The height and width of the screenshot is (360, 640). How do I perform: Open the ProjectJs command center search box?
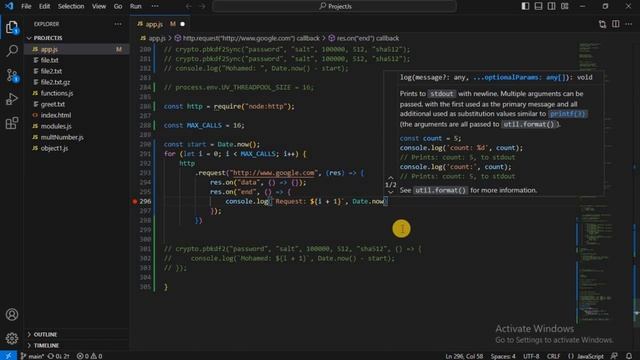pos(334,6)
